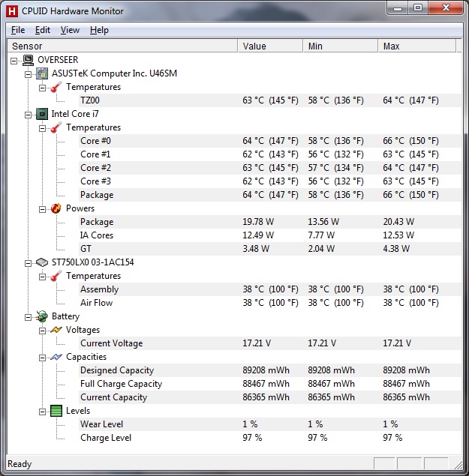Collapse Temperatures under Intel Core i7
469x476 pixels.
point(42,128)
